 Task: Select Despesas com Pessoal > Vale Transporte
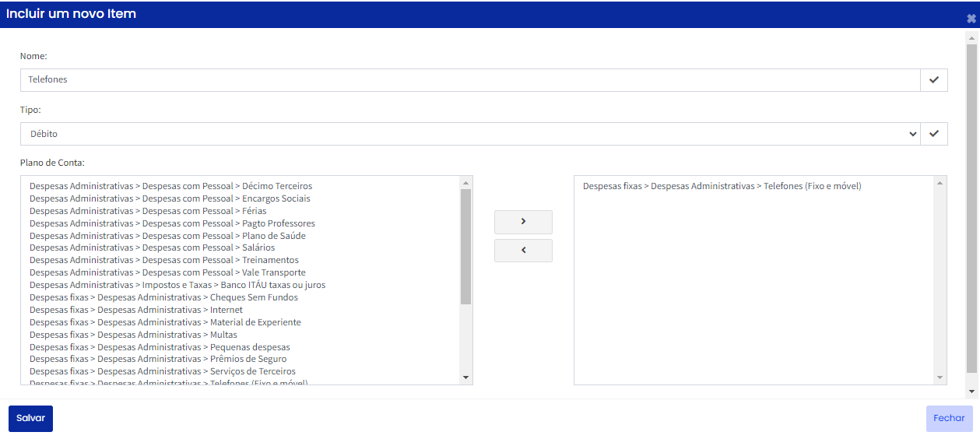[x=167, y=272]
